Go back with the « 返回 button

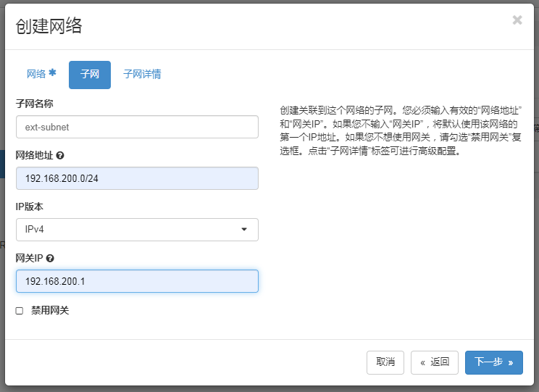[435, 362]
